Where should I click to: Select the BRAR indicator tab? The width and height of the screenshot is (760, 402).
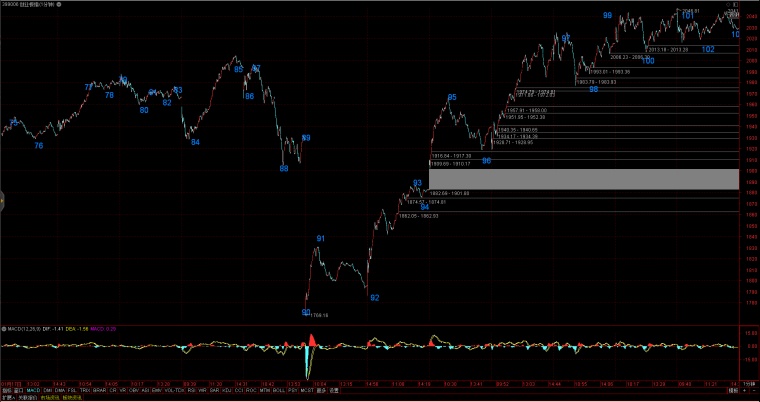point(99,390)
